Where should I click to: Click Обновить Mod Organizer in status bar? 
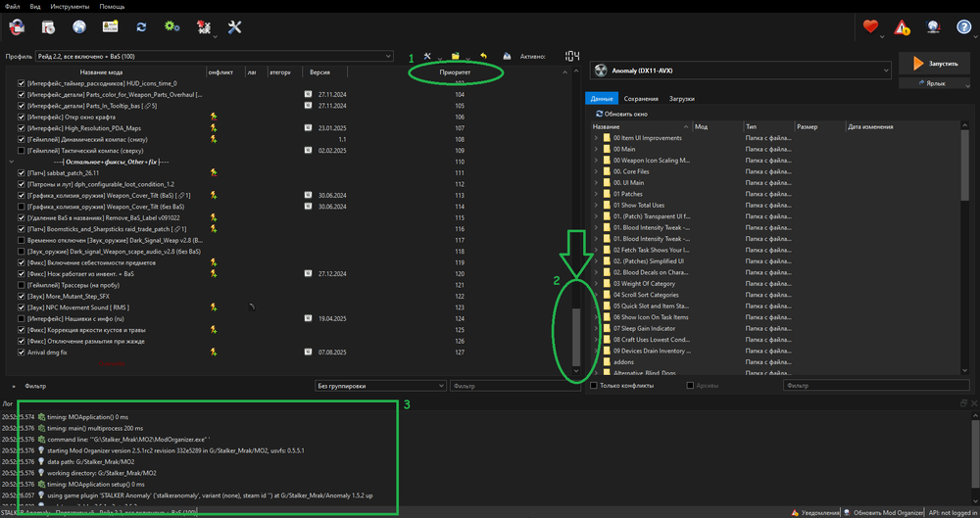coord(883,512)
